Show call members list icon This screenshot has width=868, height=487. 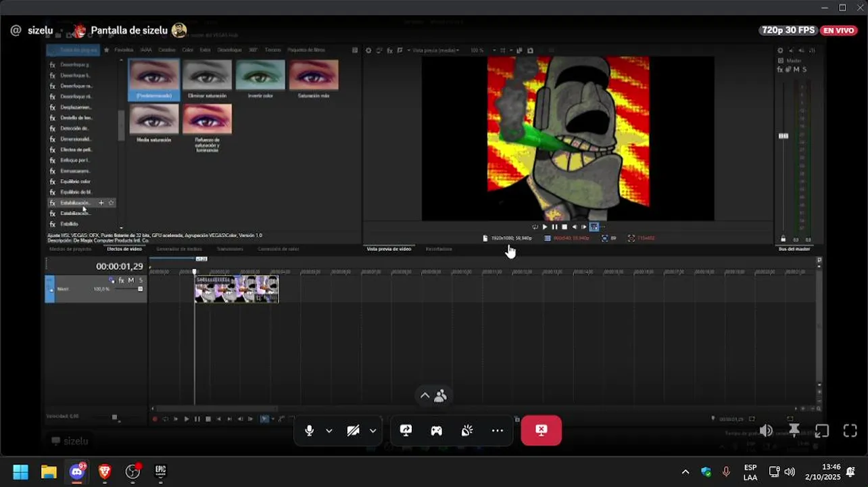[x=441, y=396]
